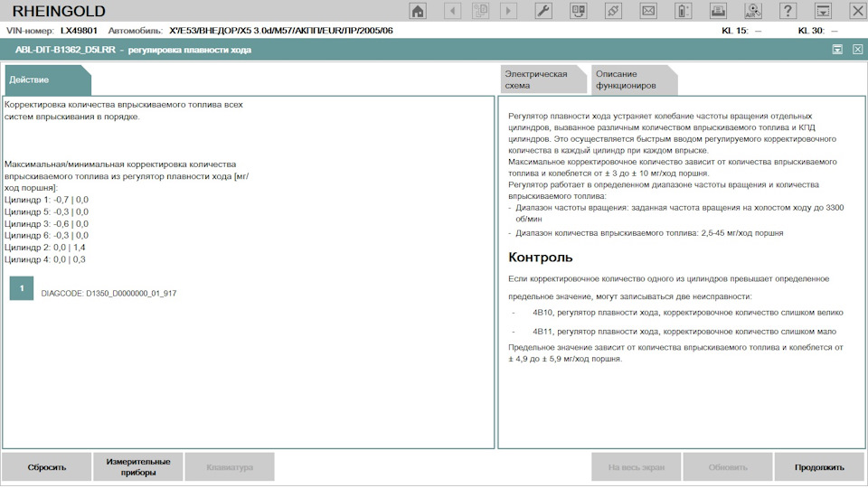Open help question mark icon
Screen dimensions: 868x488
(788, 11)
